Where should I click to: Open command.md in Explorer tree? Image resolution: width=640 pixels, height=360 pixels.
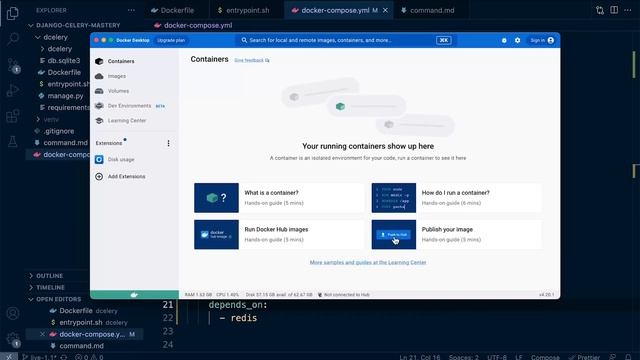click(65, 143)
